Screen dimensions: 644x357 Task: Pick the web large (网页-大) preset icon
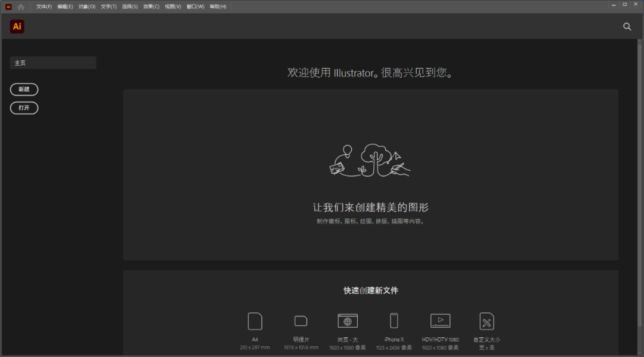point(348,321)
